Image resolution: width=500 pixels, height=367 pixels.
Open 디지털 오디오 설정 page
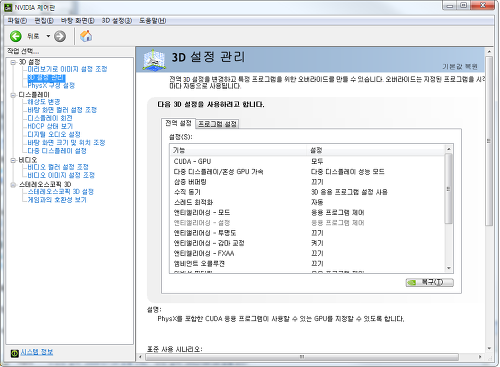[x=54, y=134]
